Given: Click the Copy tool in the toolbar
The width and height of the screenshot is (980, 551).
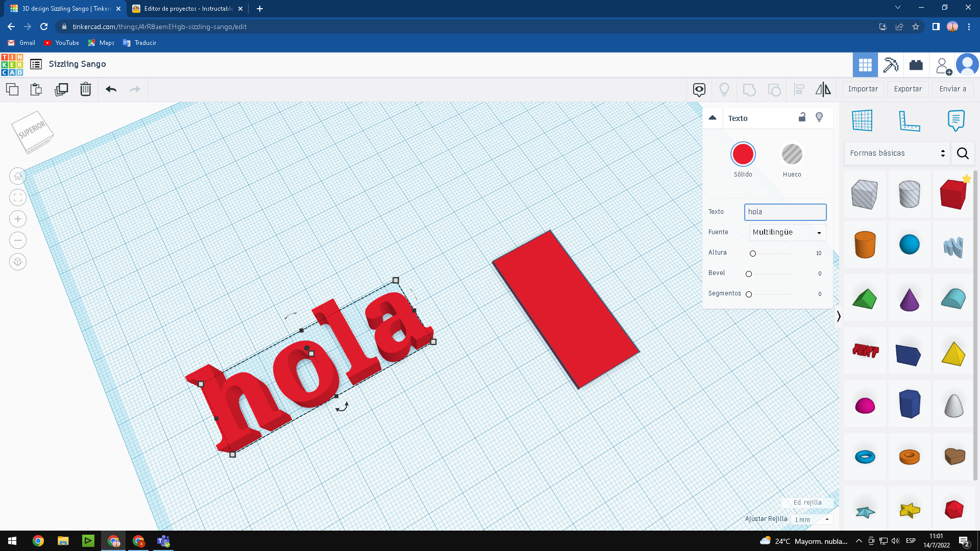Looking at the screenshot, I should pyautogui.click(x=12, y=89).
